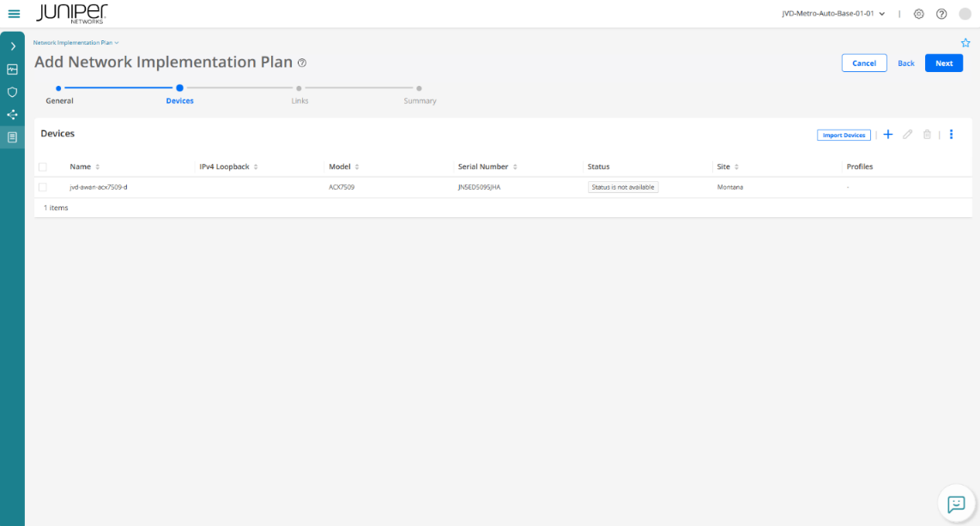
Task: Click the ACX7509 model cell
Action: coord(342,187)
